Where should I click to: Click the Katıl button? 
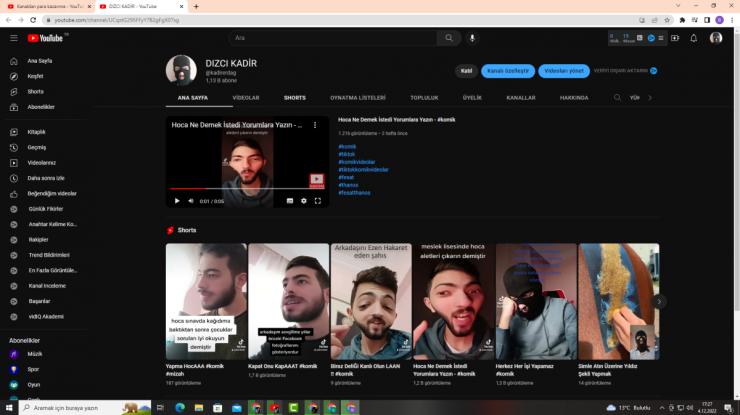(466, 71)
